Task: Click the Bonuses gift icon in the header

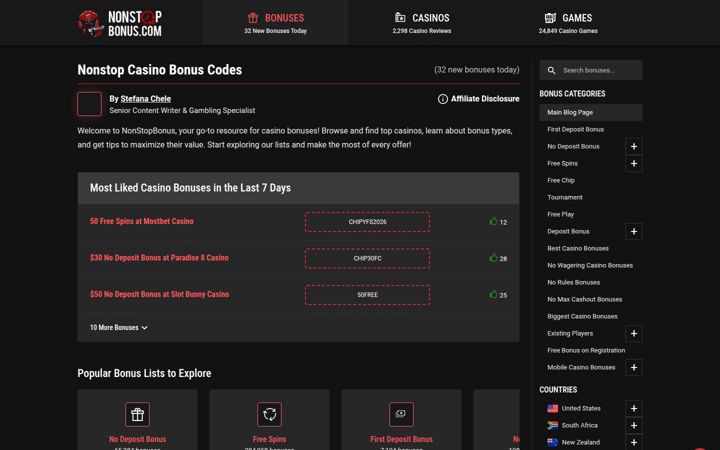Action: (253, 18)
